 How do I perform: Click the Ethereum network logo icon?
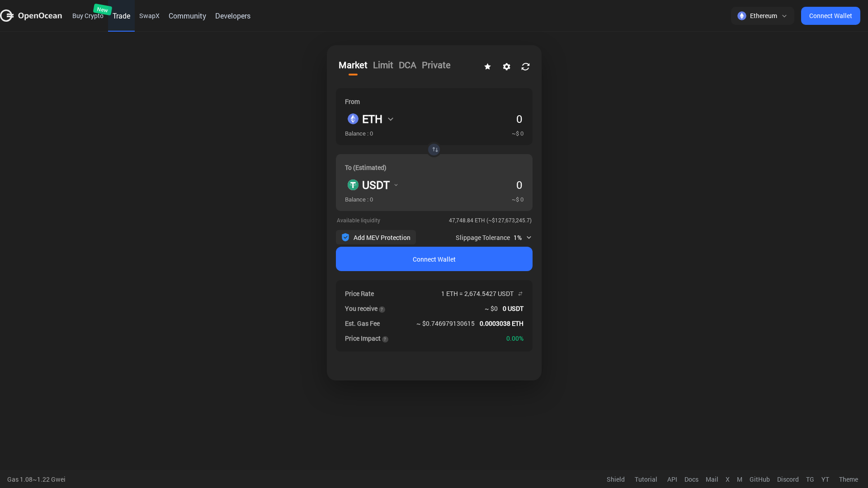(741, 16)
